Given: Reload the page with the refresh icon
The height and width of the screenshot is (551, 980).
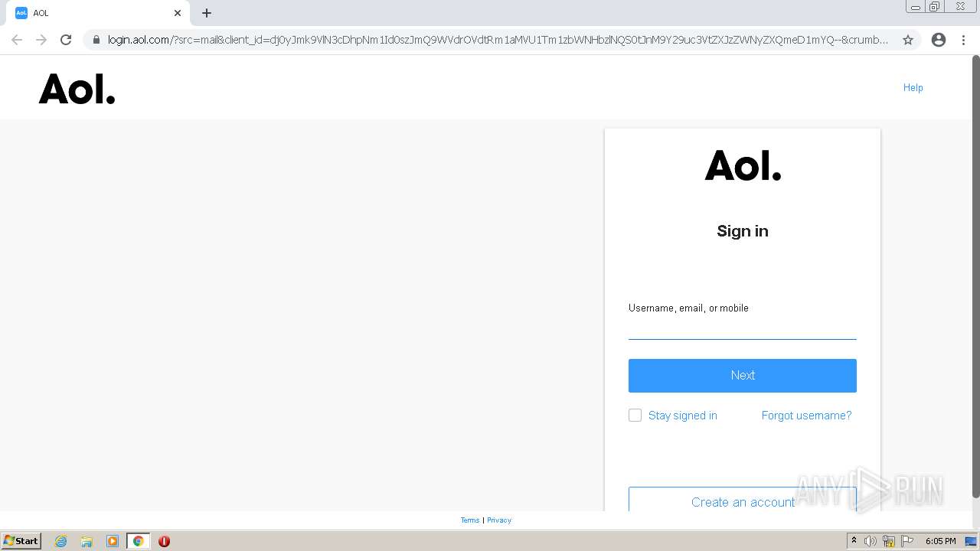Looking at the screenshot, I should tap(66, 40).
